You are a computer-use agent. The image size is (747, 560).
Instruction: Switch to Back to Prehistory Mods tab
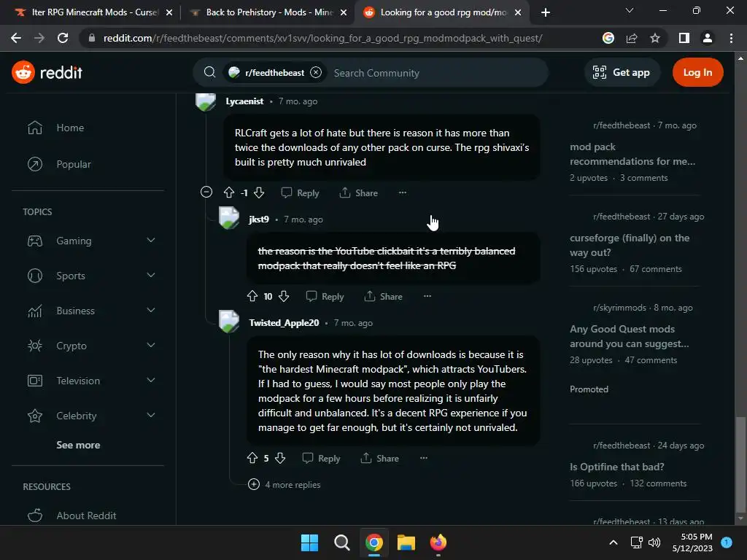tap(269, 12)
